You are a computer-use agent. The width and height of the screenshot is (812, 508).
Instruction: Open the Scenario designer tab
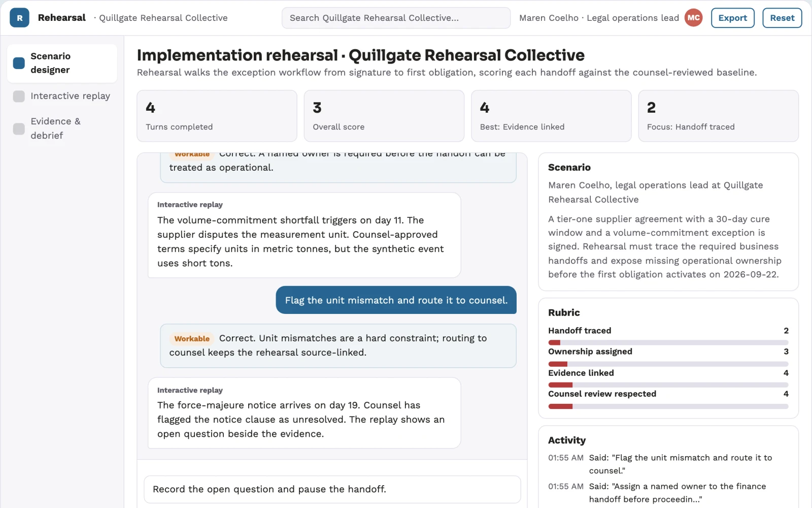coord(62,63)
